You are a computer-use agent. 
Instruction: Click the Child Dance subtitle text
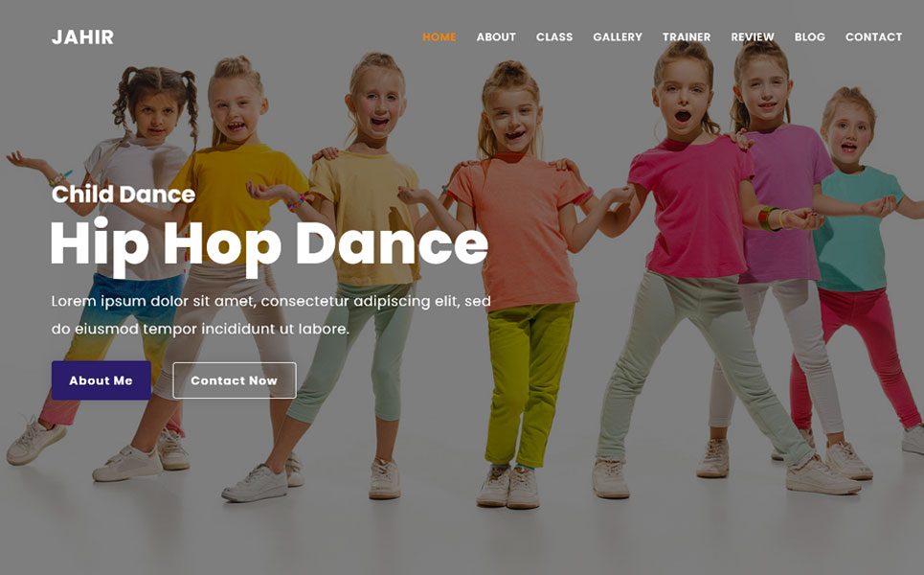tap(124, 194)
